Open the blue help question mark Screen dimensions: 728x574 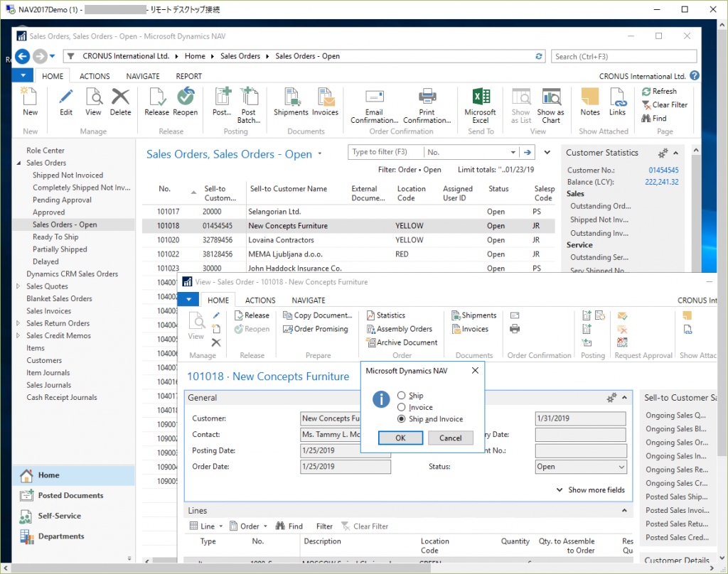point(695,75)
